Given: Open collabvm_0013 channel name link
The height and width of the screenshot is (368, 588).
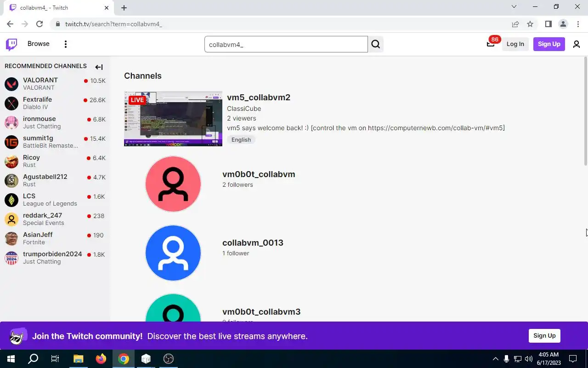Looking at the screenshot, I should 253,243.
